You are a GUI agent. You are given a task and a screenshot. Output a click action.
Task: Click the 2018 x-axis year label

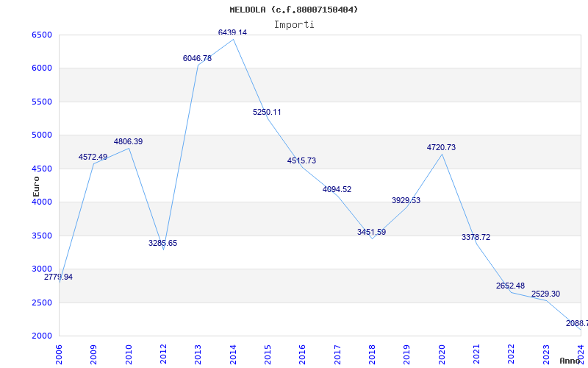(x=372, y=355)
